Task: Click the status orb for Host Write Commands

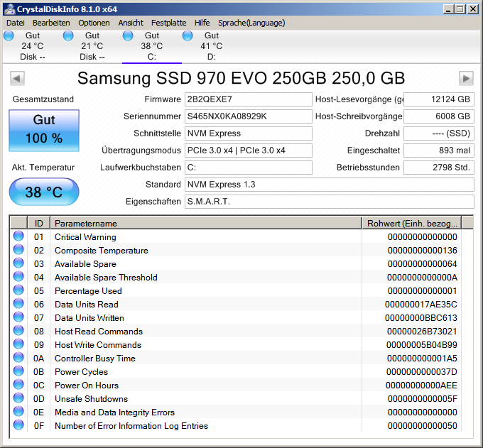Action: [18, 344]
